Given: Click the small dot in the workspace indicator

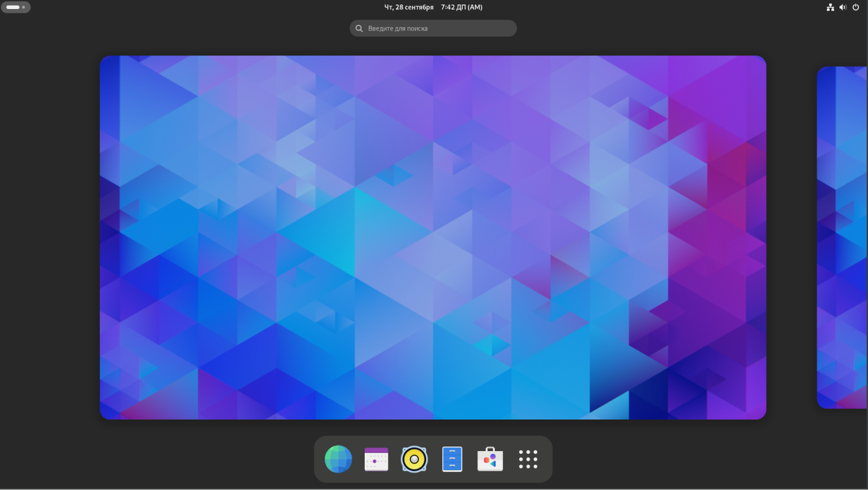Looking at the screenshot, I should [24, 7].
